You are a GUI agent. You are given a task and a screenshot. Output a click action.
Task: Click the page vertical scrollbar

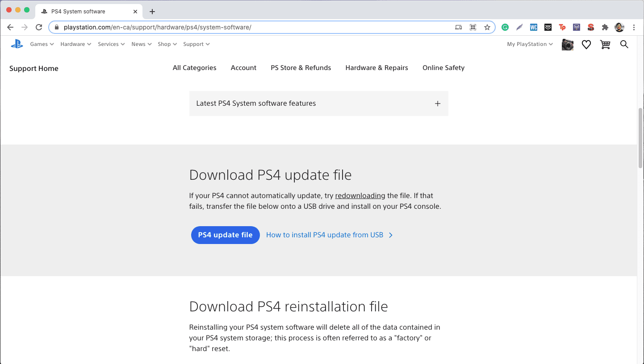(x=641, y=138)
